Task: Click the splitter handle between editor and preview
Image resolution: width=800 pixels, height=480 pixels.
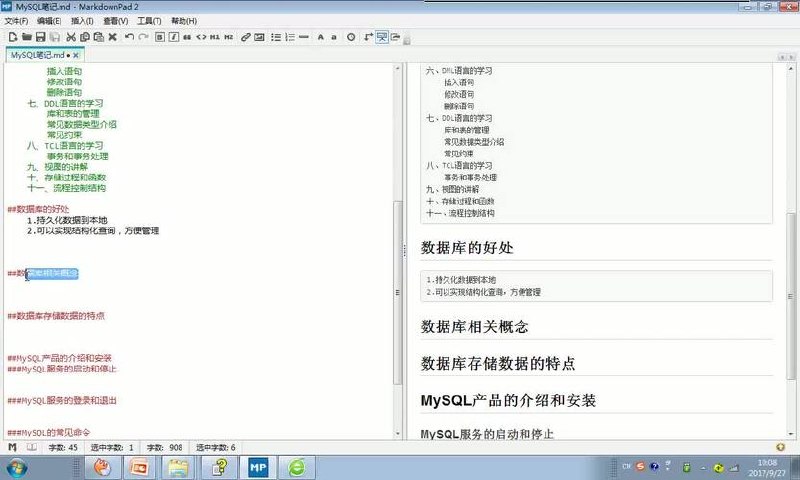Action: [405, 250]
